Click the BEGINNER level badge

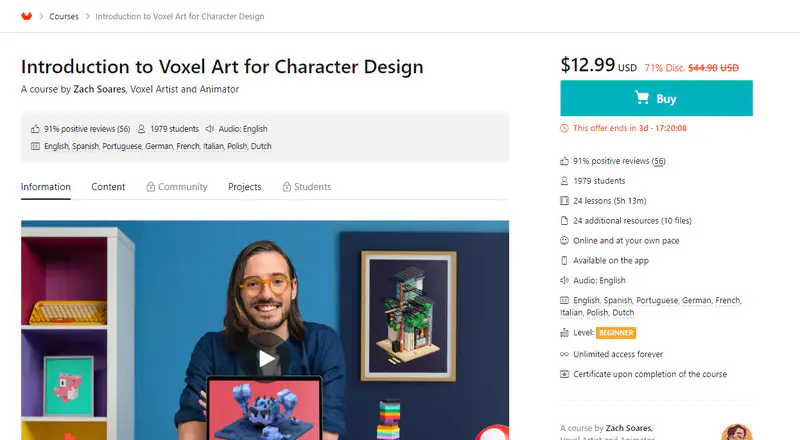tap(616, 332)
